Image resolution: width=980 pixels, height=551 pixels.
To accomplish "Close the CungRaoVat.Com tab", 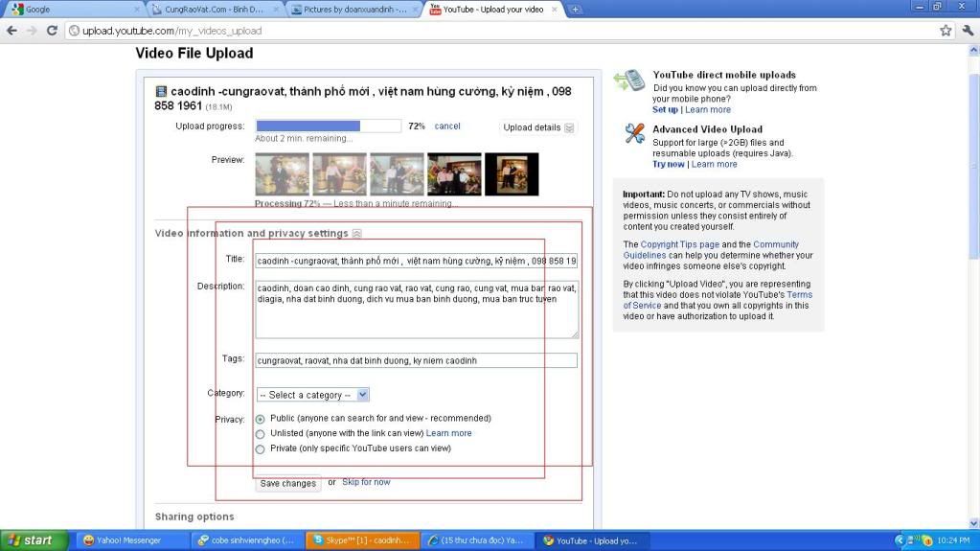I will [275, 10].
